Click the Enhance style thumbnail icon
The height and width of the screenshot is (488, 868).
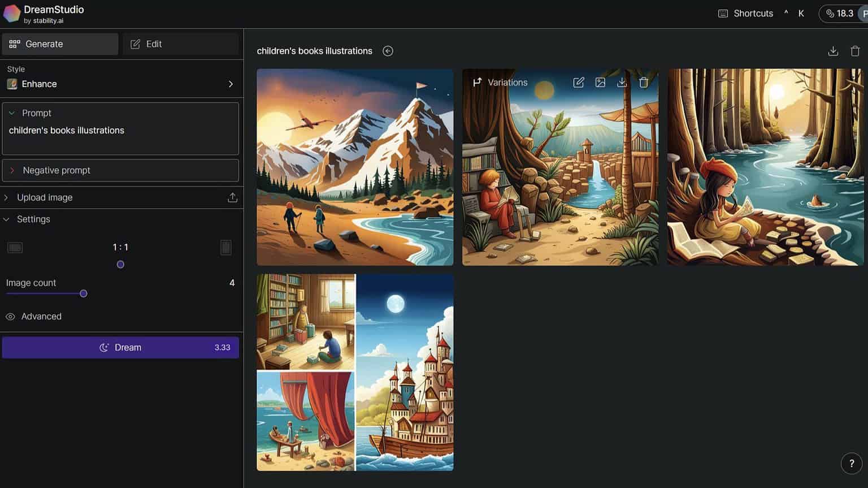12,84
